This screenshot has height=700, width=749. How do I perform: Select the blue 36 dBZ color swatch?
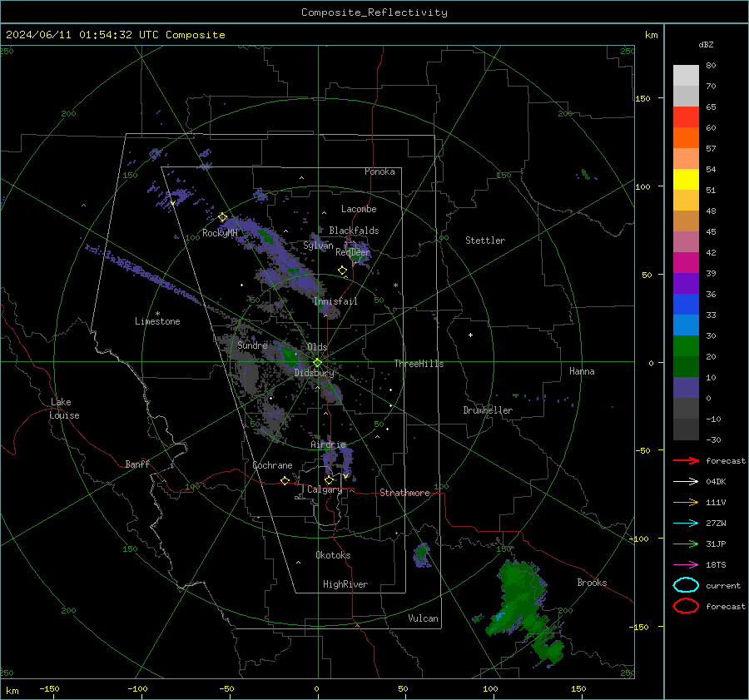click(686, 305)
